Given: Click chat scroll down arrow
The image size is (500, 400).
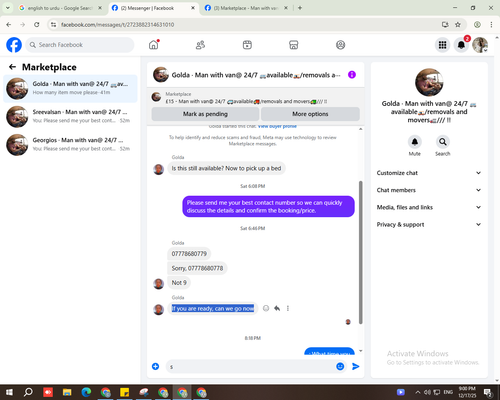Looking at the screenshot, I should point(360,351).
